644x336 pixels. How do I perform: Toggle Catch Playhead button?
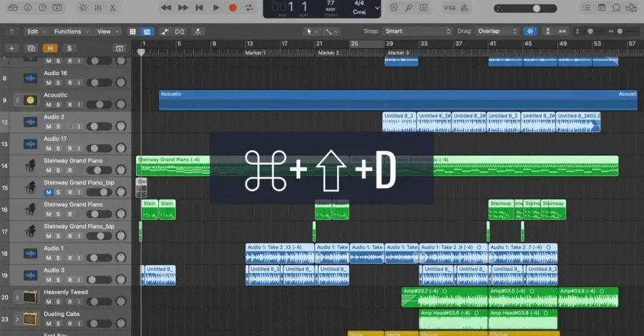tap(197, 31)
